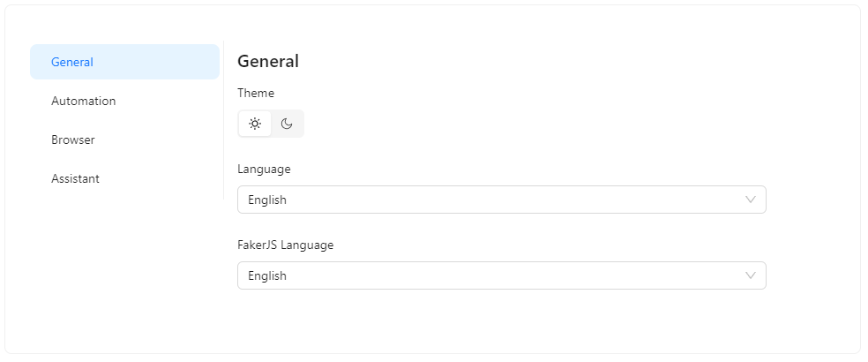The height and width of the screenshot is (362, 868).
Task: Click the Theme label
Action: (x=256, y=93)
